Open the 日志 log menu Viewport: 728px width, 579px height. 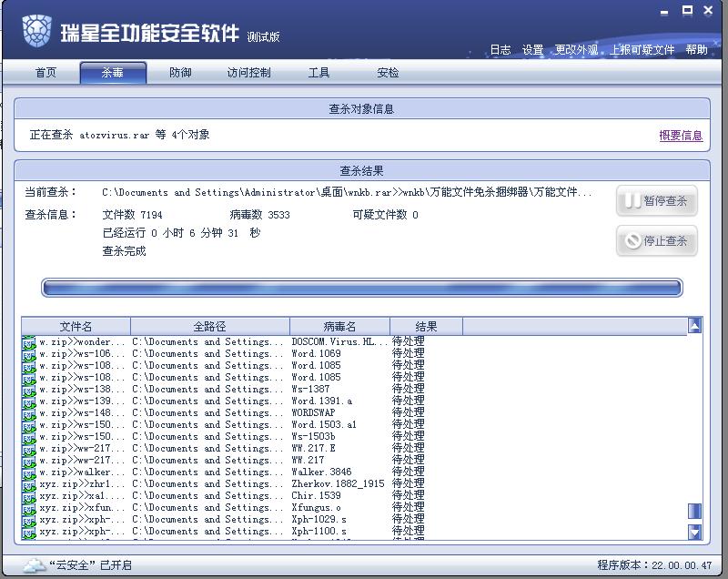pyautogui.click(x=500, y=50)
